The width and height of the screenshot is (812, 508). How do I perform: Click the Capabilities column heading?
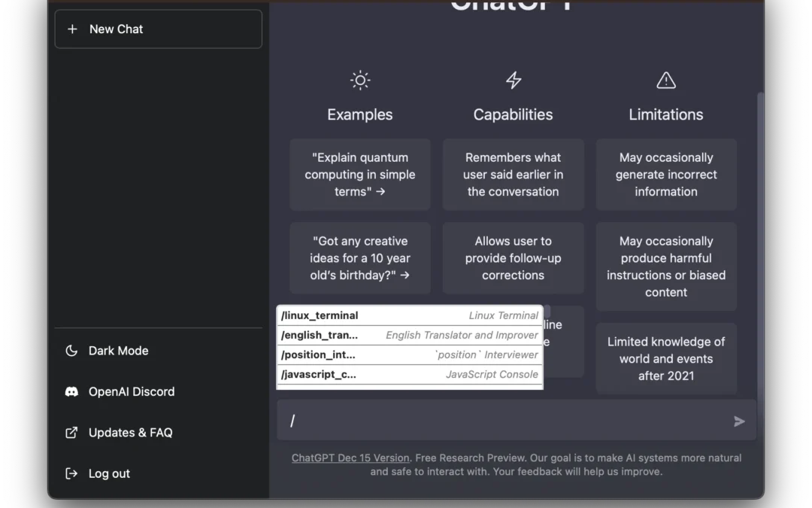pyautogui.click(x=514, y=114)
